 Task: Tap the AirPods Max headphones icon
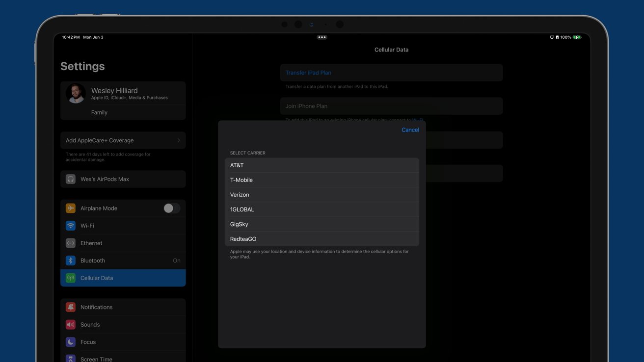71,179
